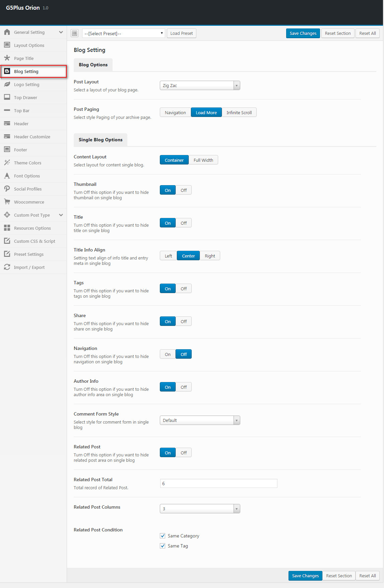Screen dimensions: 384x588
Task: Turn Off the Thumbnail option
Action: click(x=184, y=190)
